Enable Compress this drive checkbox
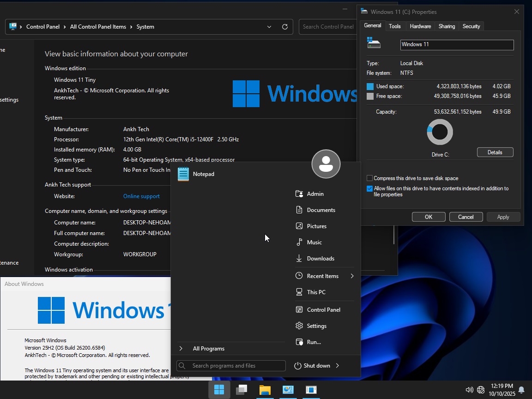Viewport: 532px width, 399px height. tap(370, 178)
